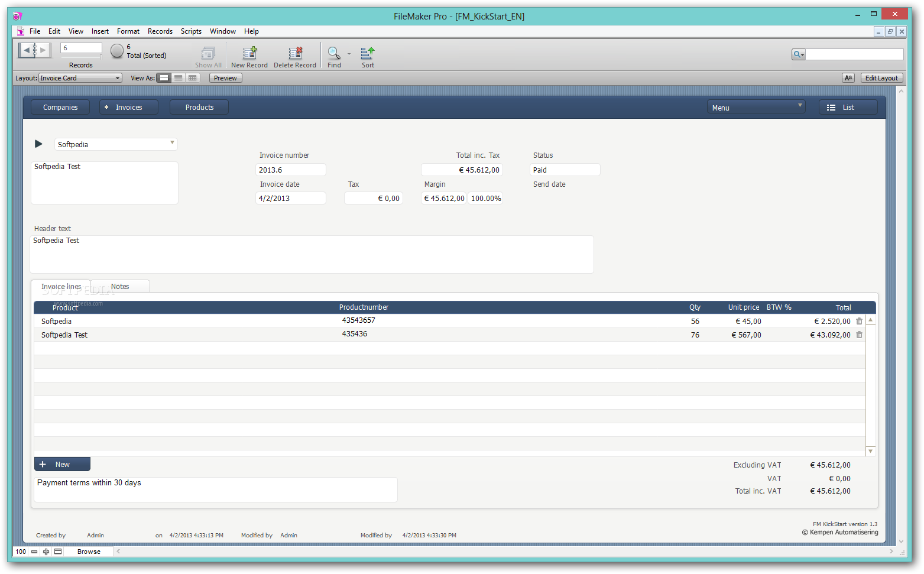This screenshot has width=924, height=574.
Task: Go to previous record in book icon
Action: 26,51
